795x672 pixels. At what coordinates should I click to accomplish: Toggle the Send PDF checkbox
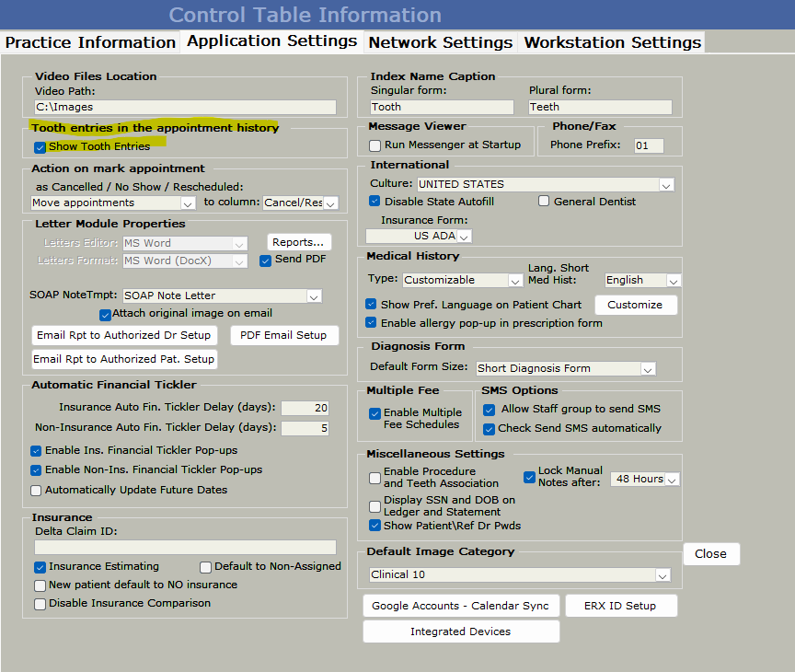click(266, 261)
